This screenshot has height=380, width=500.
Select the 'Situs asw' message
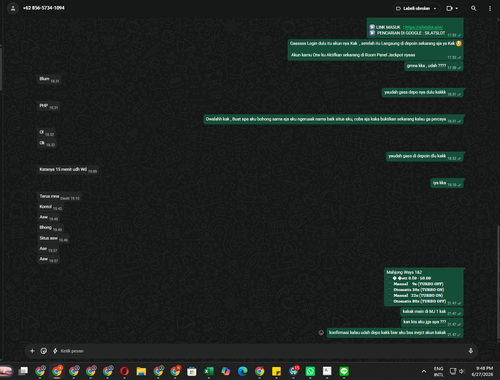pos(53,238)
